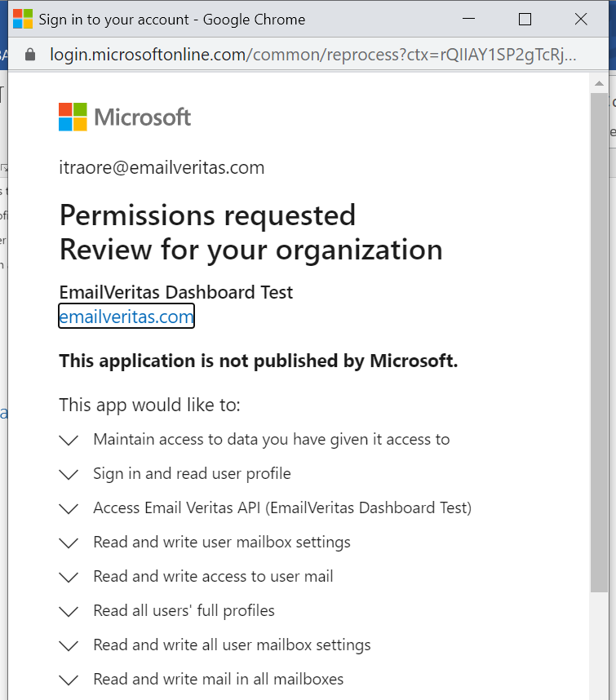Expand 'Read and write mail in all mailboxes' chevron

[x=69, y=680]
